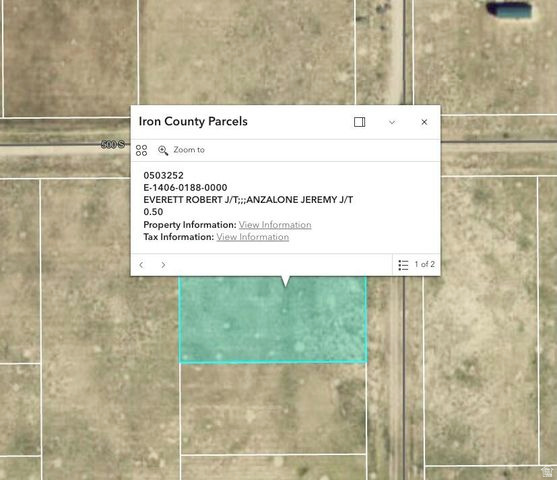Click the 1 of 2 feature counter
The width and height of the screenshot is (557, 480).
coord(424,264)
